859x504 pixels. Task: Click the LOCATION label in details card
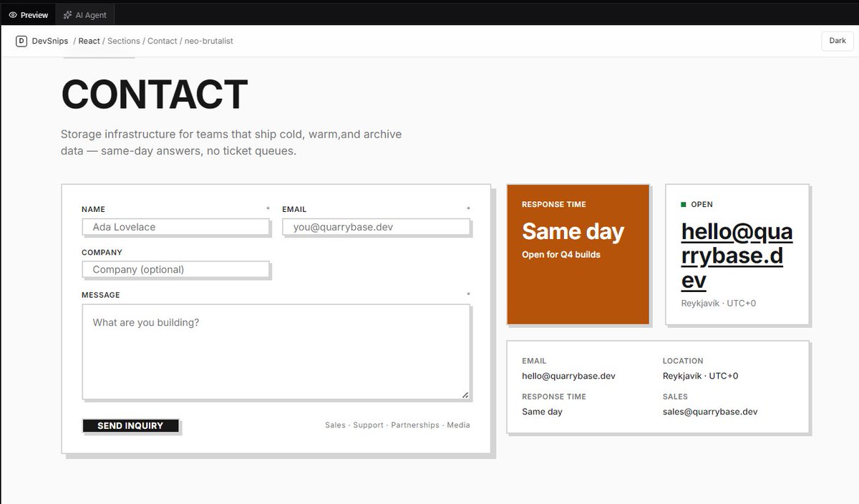[x=683, y=361]
